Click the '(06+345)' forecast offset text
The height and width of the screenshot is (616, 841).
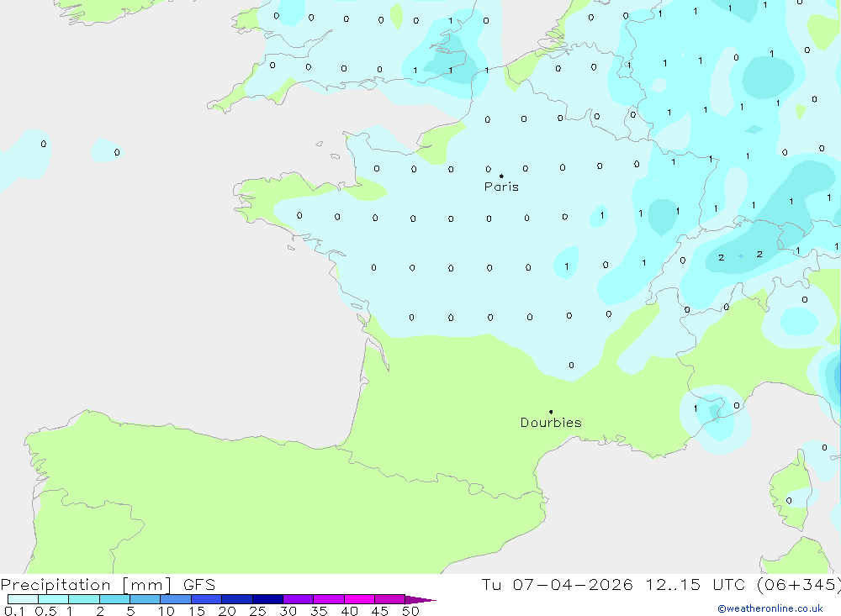(799, 585)
